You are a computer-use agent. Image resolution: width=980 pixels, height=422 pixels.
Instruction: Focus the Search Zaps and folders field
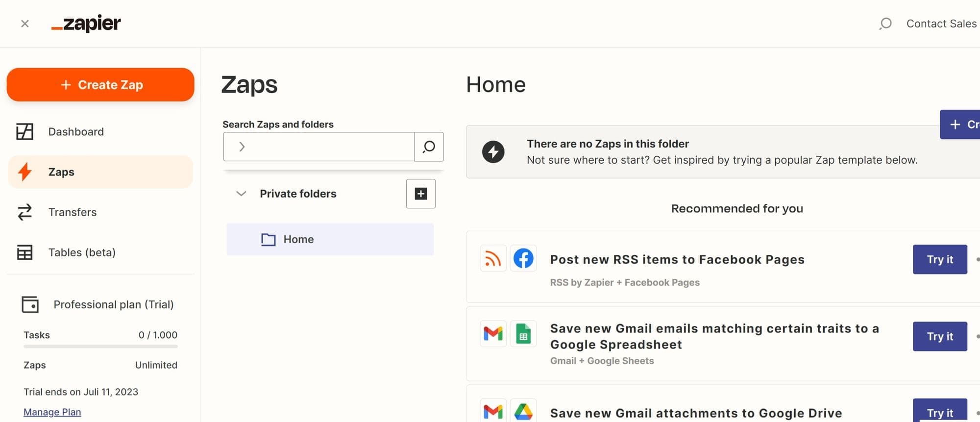click(x=318, y=147)
